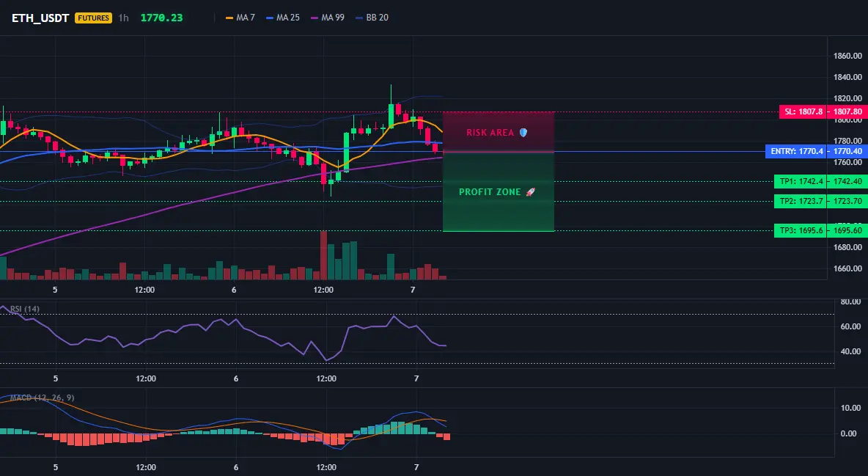Toggle the MA 7 legend entry
The image size is (868, 476).
tap(240, 18)
